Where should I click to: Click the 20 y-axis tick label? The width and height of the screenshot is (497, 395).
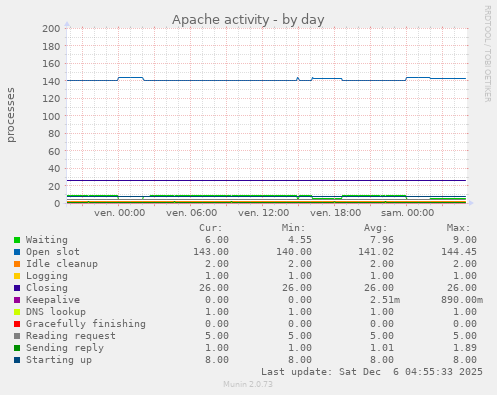[54, 186]
